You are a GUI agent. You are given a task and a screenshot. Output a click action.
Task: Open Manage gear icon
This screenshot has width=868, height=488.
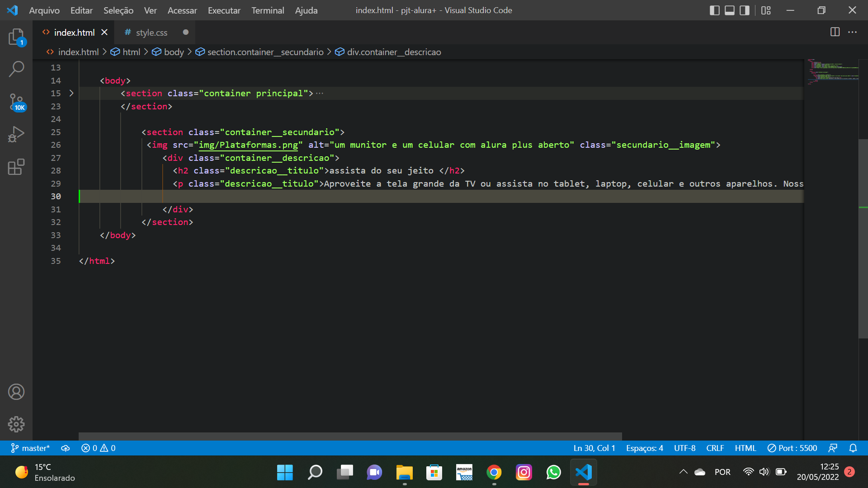pos(16,424)
